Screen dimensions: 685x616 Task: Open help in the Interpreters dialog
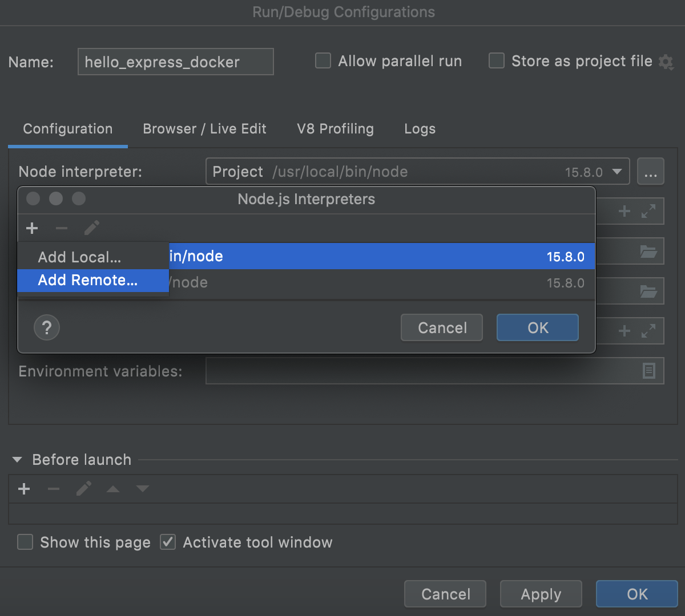pyautogui.click(x=47, y=327)
